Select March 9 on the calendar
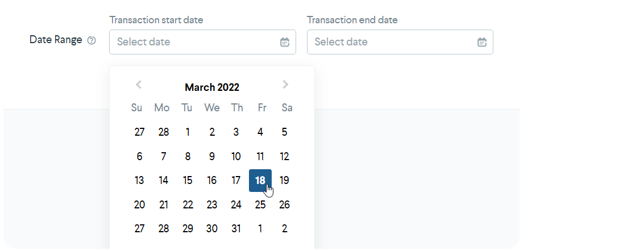The width and height of the screenshot is (644, 251). pos(212,157)
